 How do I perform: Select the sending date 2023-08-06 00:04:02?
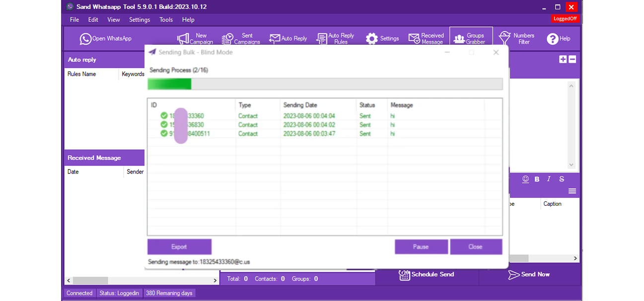(309, 124)
